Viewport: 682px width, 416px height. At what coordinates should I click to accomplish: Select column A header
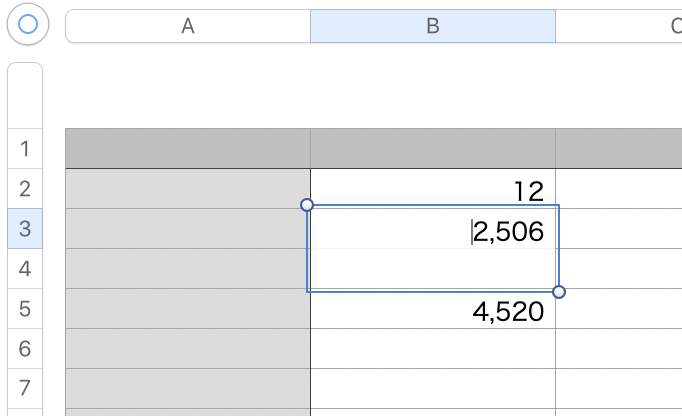click(187, 26)
